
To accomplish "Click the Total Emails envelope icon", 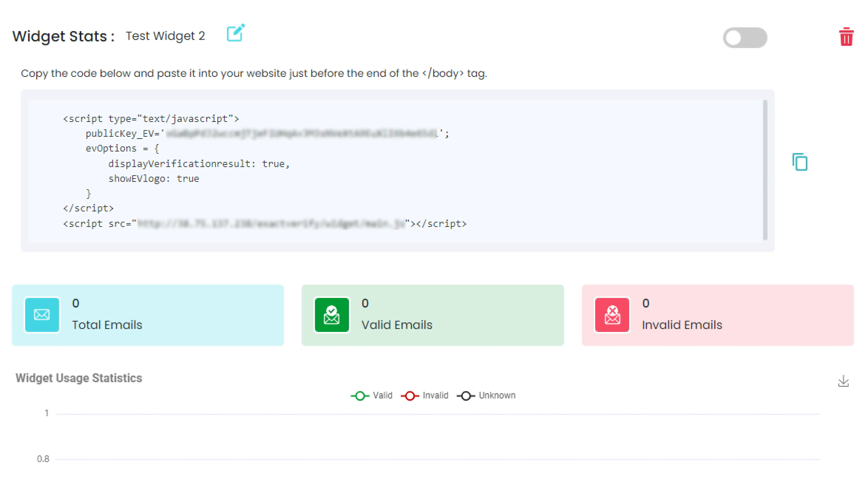I will pyautogui.click(x=42, y=315).
